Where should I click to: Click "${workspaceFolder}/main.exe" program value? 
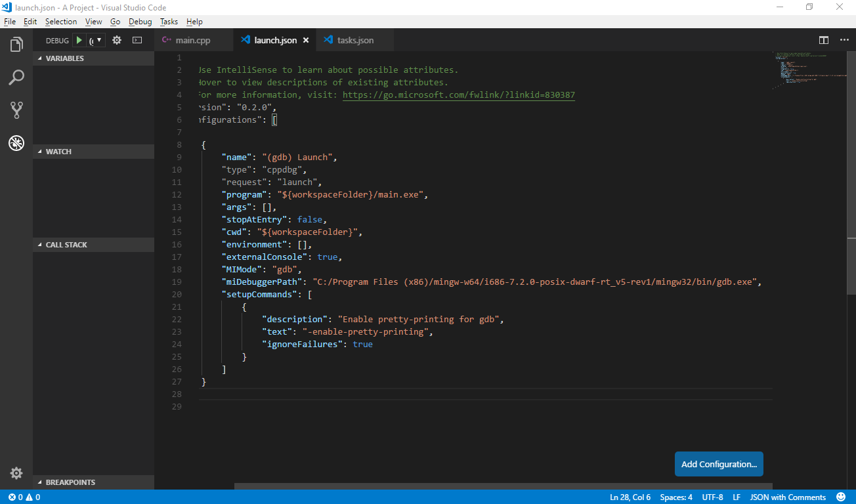352,194
